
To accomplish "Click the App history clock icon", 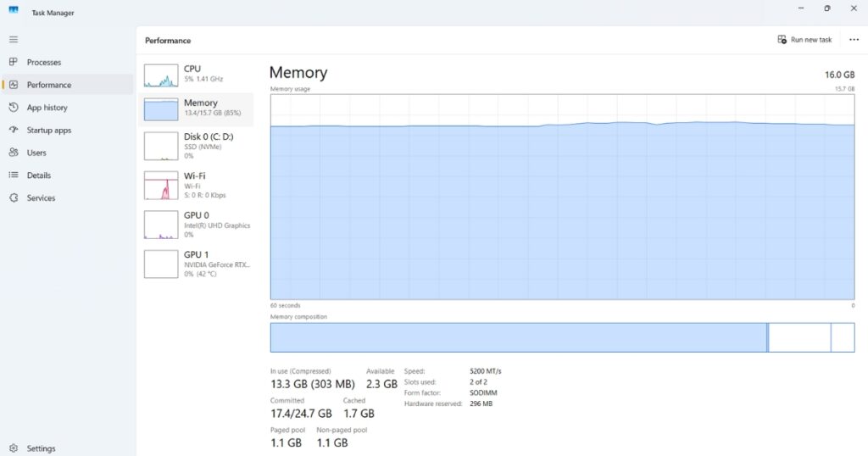I will (x=13, y=108).
